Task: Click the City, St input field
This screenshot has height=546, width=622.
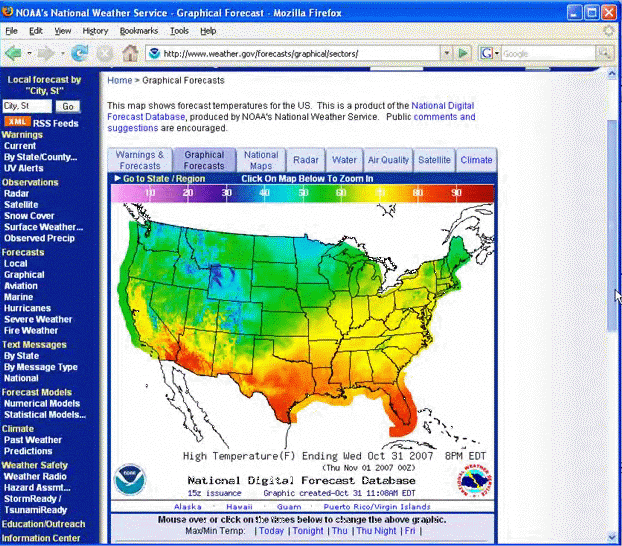Action: point(27,106)
